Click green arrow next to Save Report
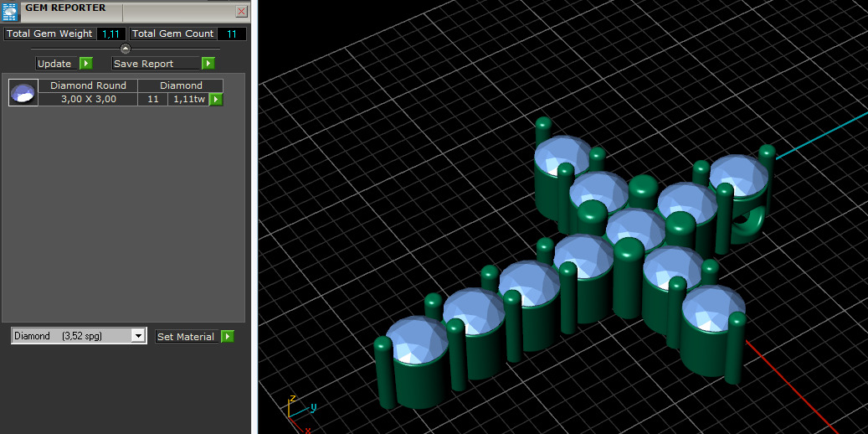The height and width of the screenshot is (434, 868). click(x=208, y=63)
